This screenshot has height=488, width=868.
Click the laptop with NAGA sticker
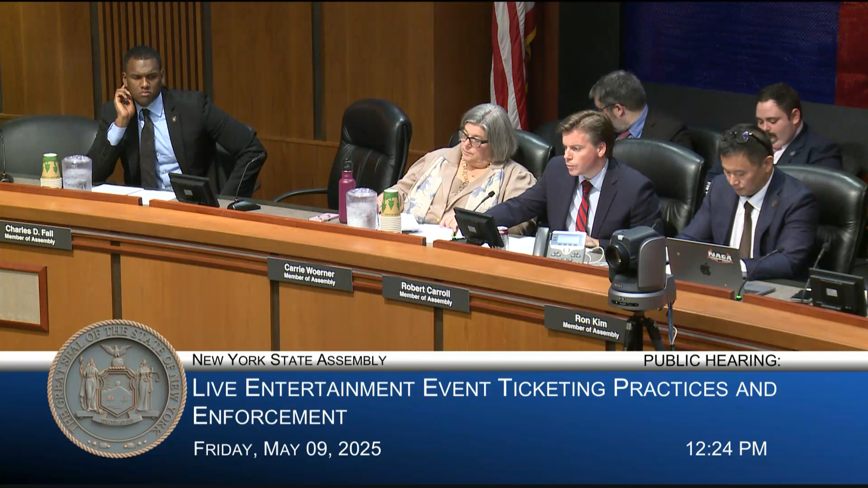704,264
